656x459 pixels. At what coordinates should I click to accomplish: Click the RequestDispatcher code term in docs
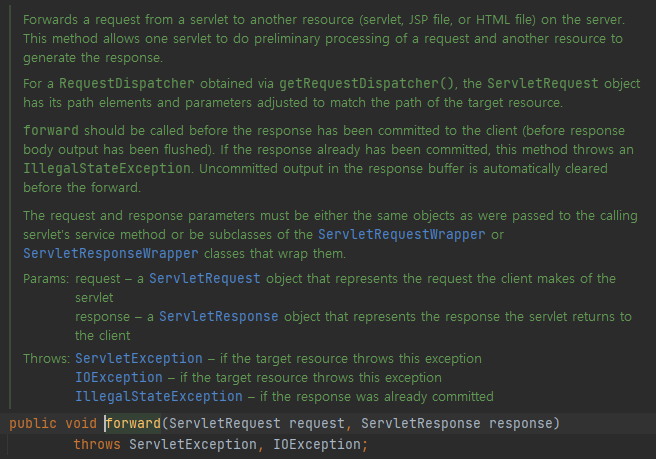(127, 83)
